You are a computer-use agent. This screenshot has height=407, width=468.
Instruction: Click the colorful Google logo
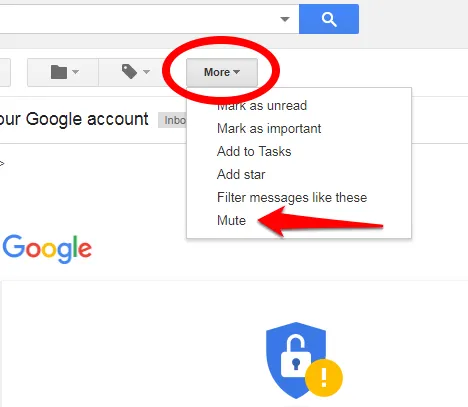coord(47,249)
